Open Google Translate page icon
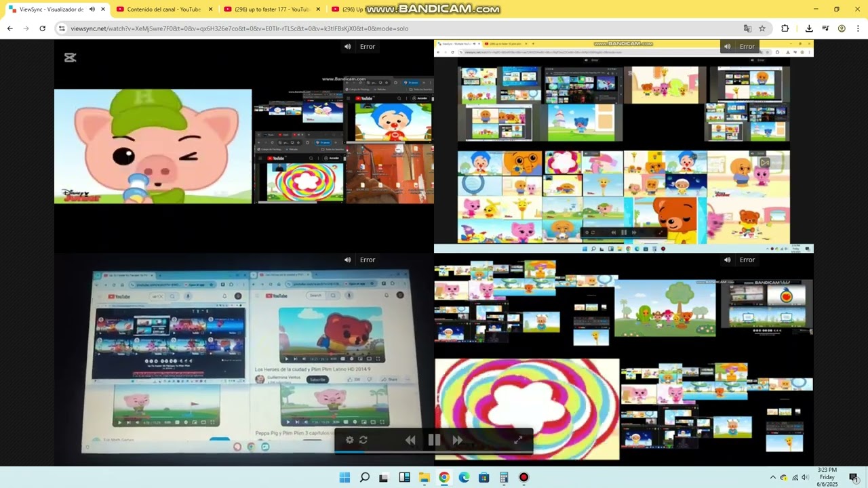The height and width of the screenshot is (488, 868). tap(747, 28)
